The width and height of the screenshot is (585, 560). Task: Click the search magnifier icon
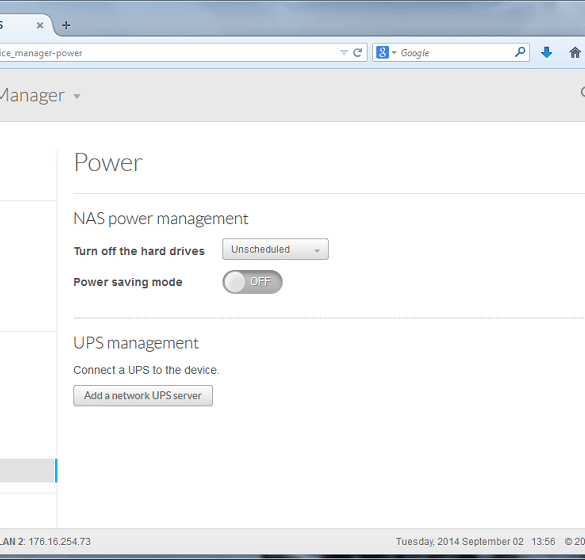pyautogui.click(x=520, y=52)
